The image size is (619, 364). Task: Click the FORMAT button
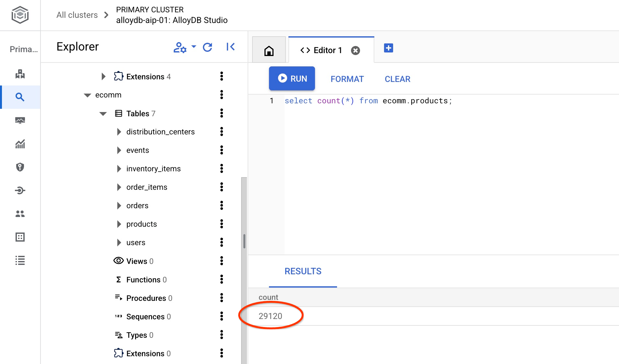point(347,79)
